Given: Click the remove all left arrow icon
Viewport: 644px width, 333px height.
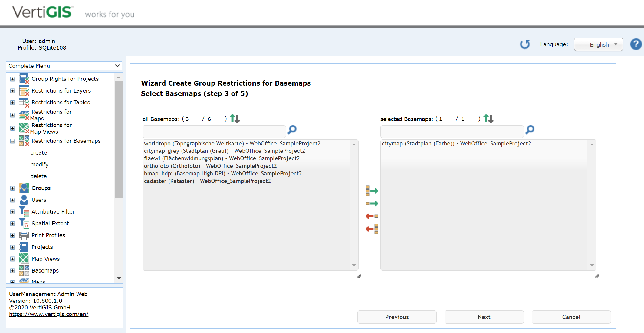Looking at the screenshot, I should pos(372,229).
